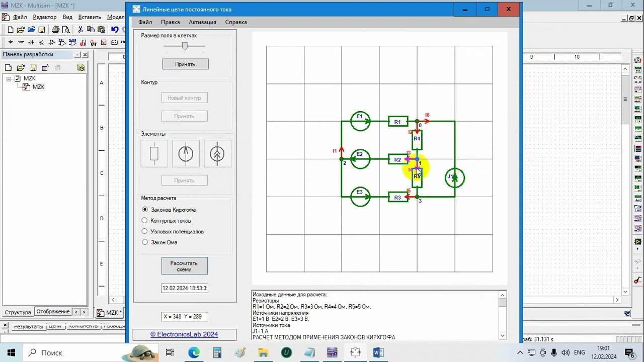Click the date-time field 12.02.2024
This screenshot has height=362, width=644.
pos(185,288)
